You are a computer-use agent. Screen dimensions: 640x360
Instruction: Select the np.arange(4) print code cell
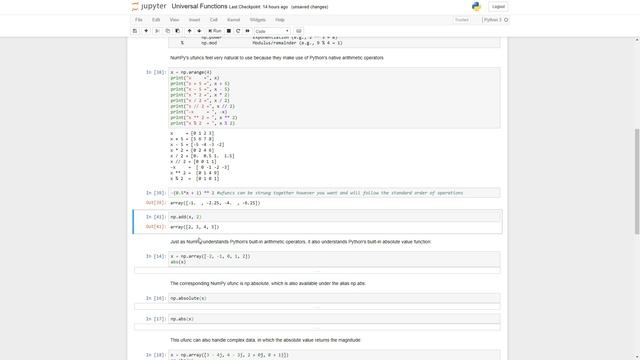(334, 98)
